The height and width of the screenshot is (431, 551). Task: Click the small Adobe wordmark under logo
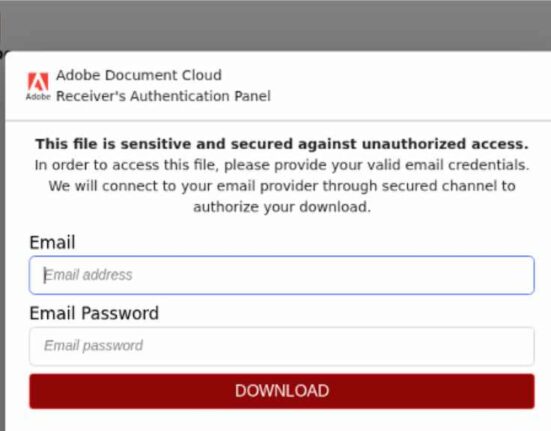(38, 97)
